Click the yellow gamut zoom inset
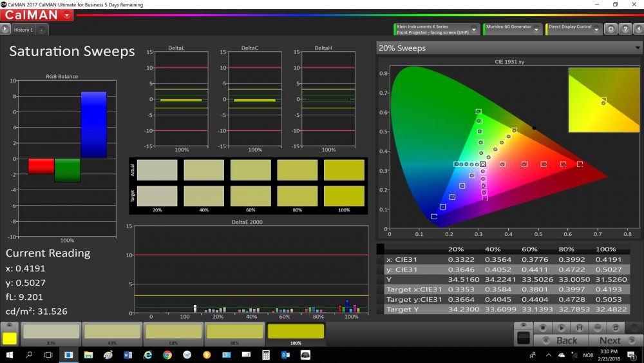Viewport: 644px width, 363px height. pyautogui.click(x=604, y=100)
